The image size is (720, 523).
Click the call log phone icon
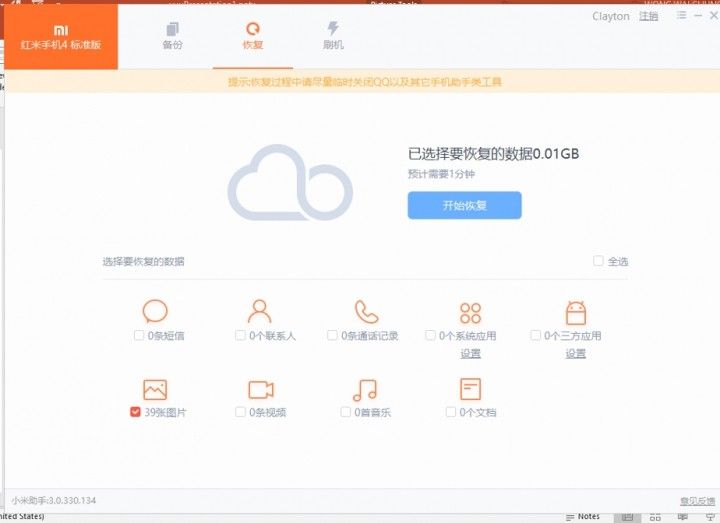pos(366,312)
